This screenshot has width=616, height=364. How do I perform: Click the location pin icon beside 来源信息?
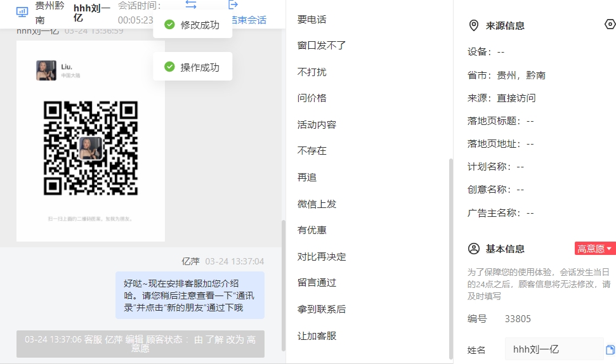(x=474, y=25)
